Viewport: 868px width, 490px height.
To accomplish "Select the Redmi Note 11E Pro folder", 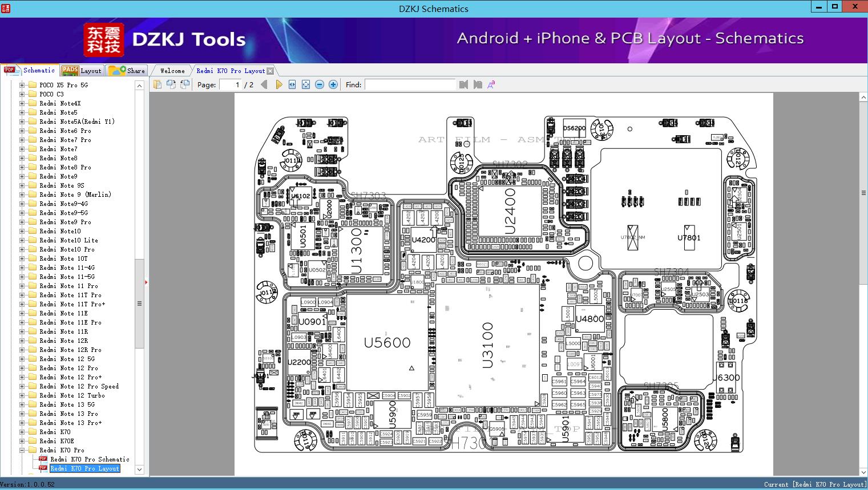I will (70, 322).
